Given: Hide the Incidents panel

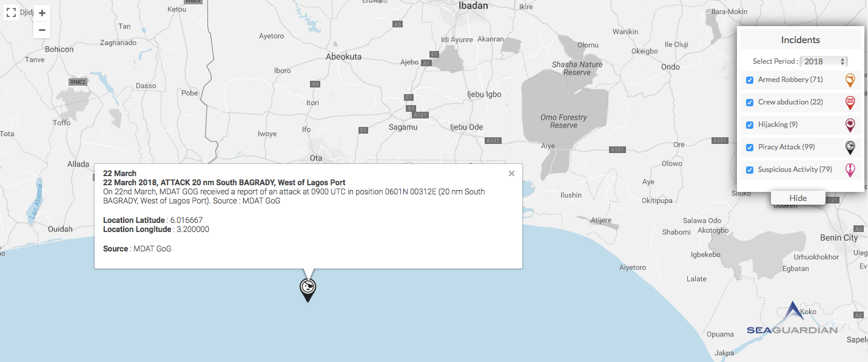Looking at the screenshot, I should tap(798, 198).
